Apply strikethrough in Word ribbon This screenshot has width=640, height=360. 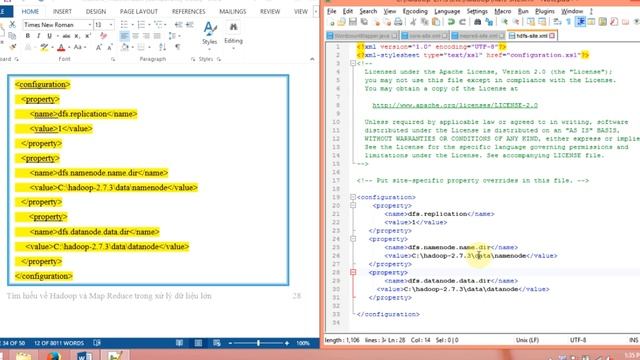(x=66, y=36)
